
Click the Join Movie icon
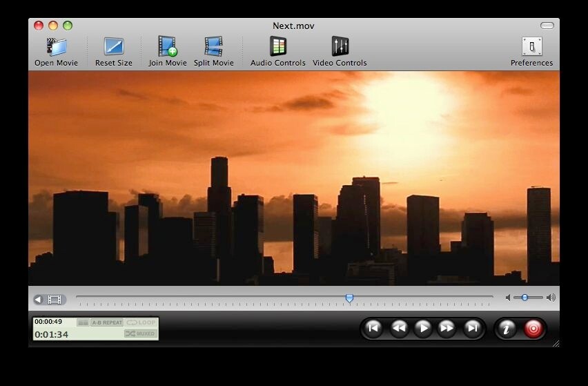tap(168, 47)
